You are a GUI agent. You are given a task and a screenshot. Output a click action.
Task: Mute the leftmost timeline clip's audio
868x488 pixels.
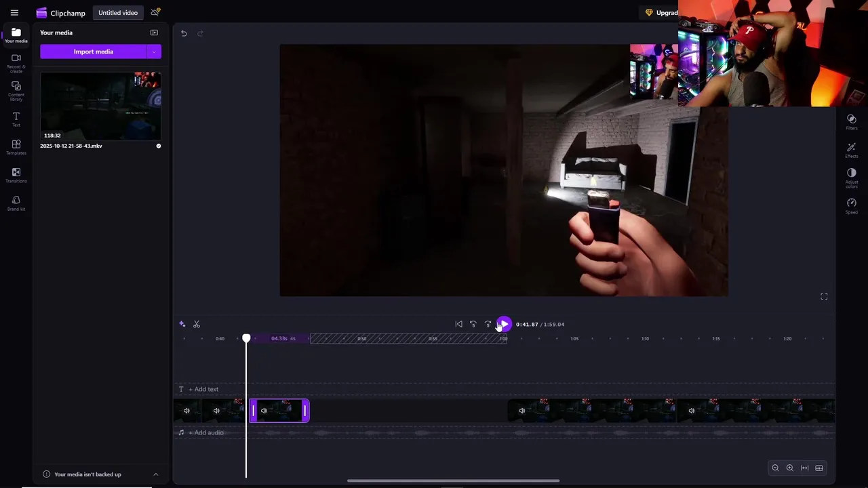pyautogui.click(x=186, y=411)
